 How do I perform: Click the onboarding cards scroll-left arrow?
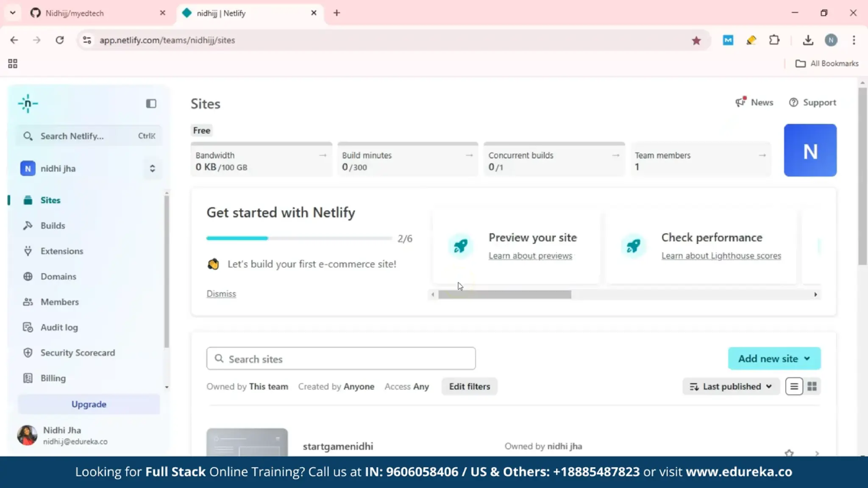[x=433, y=294]
